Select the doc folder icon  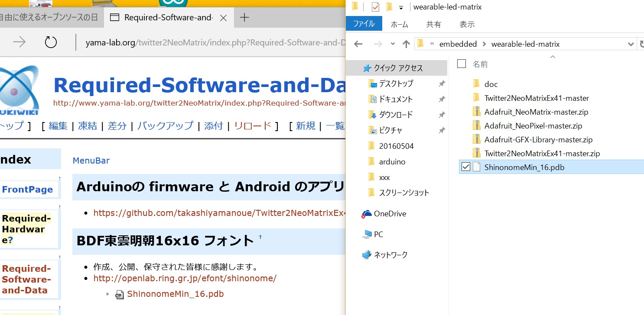(x=477, y=84)
